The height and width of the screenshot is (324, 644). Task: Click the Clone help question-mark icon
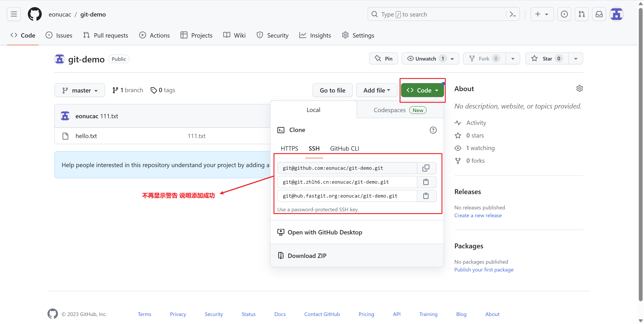tap(433, 130)
